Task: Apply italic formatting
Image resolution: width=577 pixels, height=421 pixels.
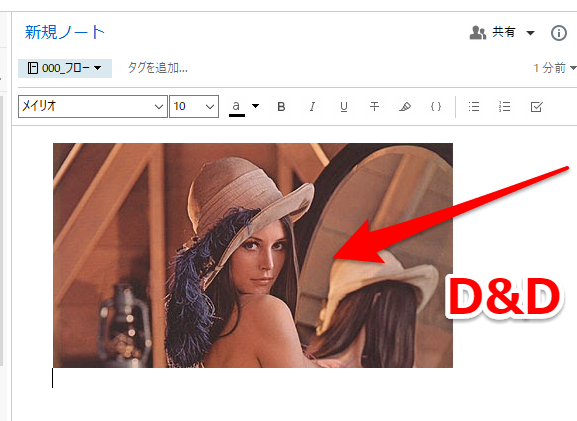Action: 312,107
